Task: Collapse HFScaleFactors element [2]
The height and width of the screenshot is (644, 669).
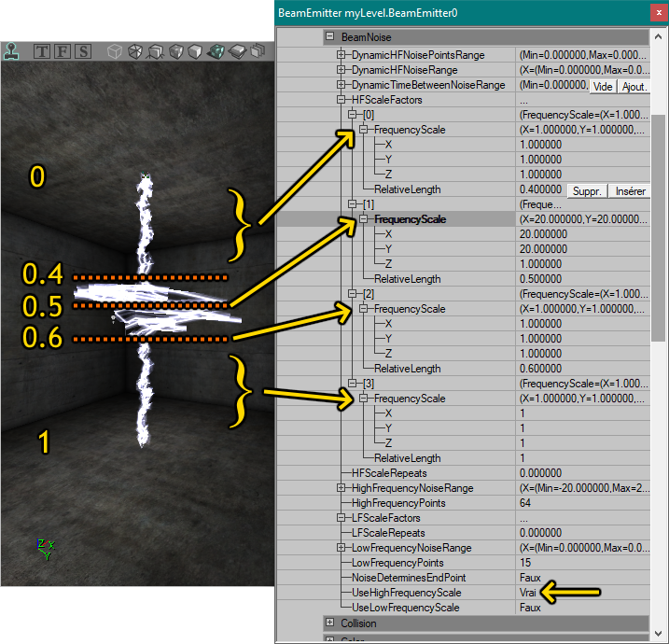Action: pos(352,294)
